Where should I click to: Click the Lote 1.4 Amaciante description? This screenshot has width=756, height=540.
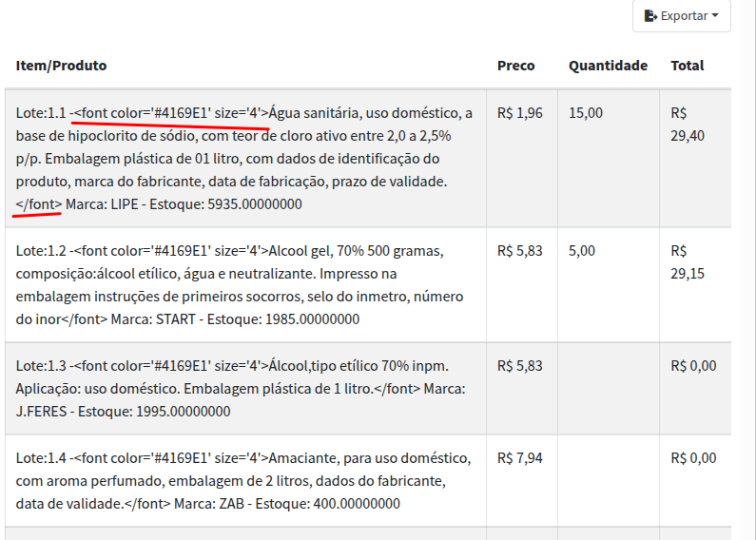pyautogui.click(x=244, y=481)
